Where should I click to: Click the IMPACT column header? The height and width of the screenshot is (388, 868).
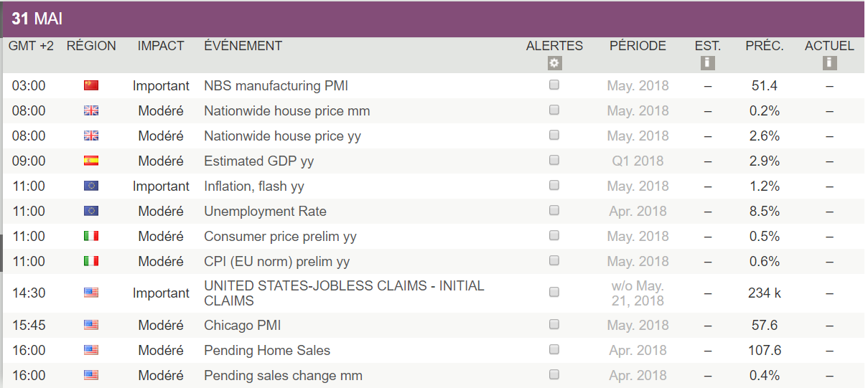pyautogui.click(x=161, y=46)
